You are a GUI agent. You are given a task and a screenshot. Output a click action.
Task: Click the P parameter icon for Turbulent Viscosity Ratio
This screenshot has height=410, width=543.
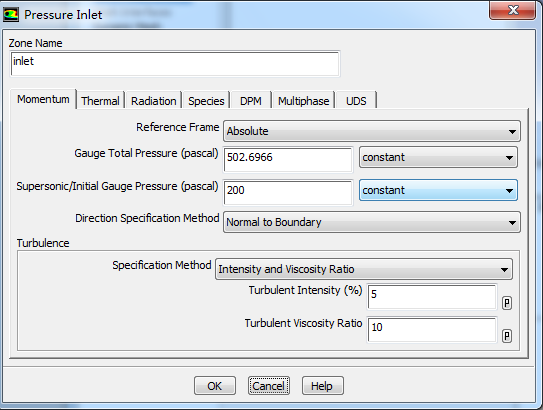point(507,336)
